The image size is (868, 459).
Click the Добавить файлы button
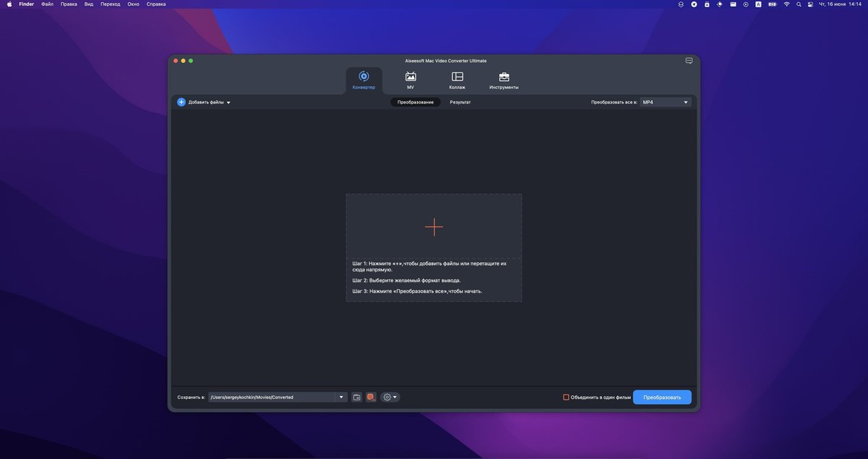[205, 101]
